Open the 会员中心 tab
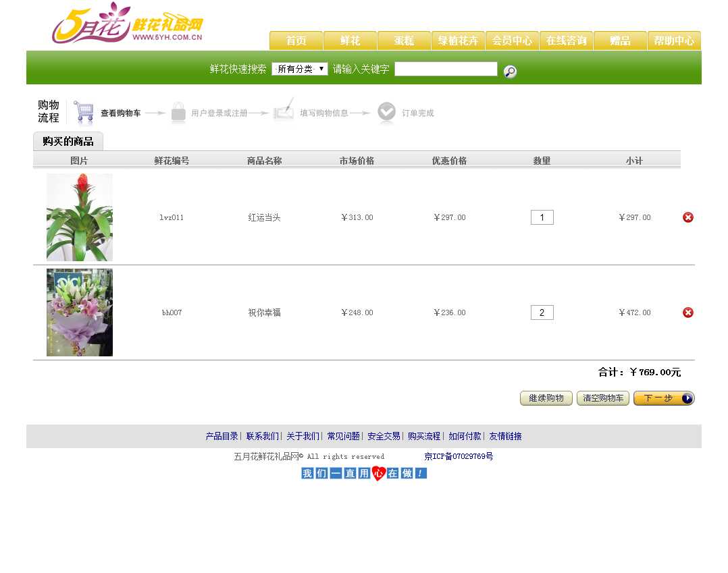728x573 pixels. pos(512,40)
